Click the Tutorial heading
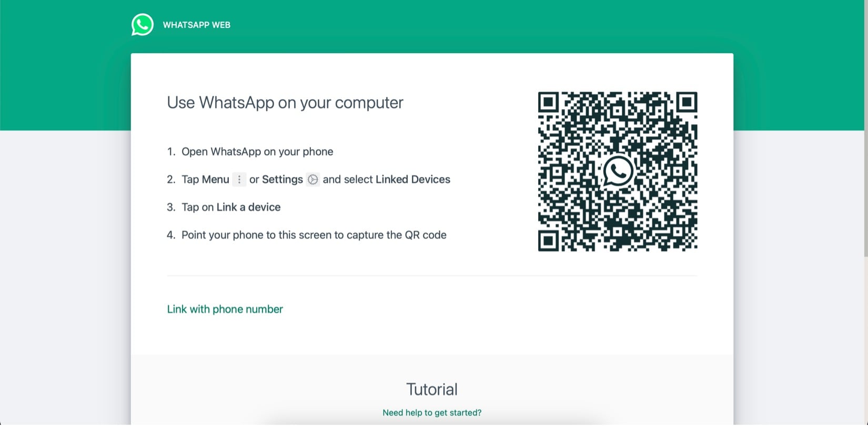Viewport: 868px width, 426px height. [432, 389]
